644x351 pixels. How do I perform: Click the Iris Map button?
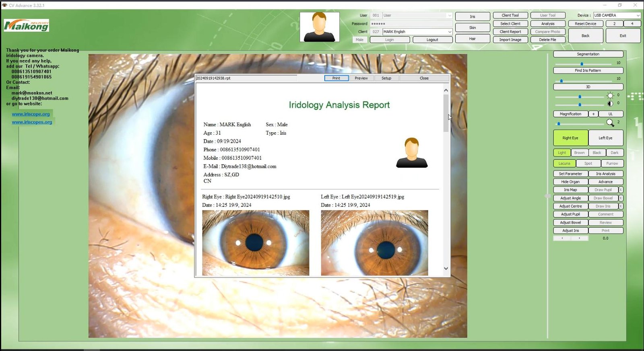point(570,190)
